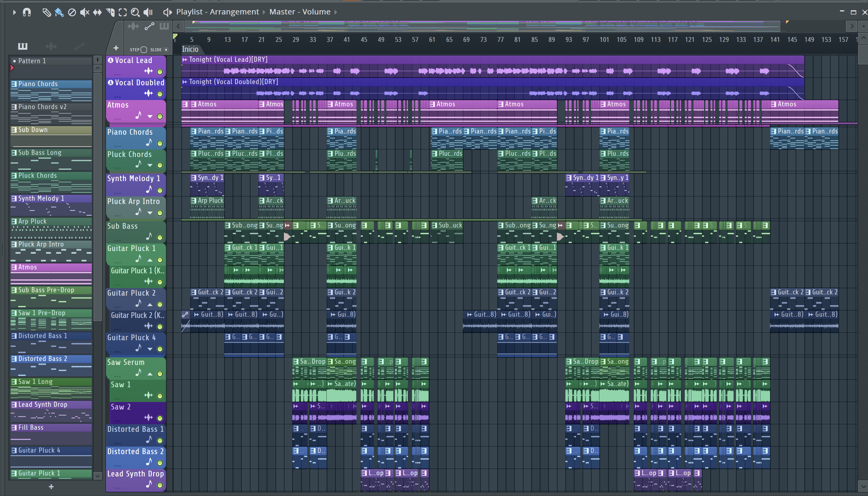The height and width of the screenshot is (496, 868).
Task: Mute the Distorted Bass 1 track
Action: [x=160, y=441]
